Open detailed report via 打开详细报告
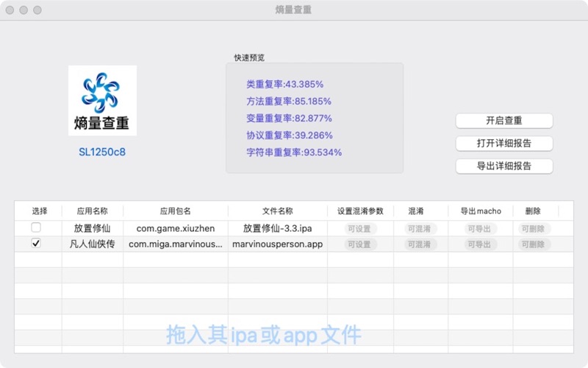This screenshot has height=368, width=588. click(x=504, y=143)
